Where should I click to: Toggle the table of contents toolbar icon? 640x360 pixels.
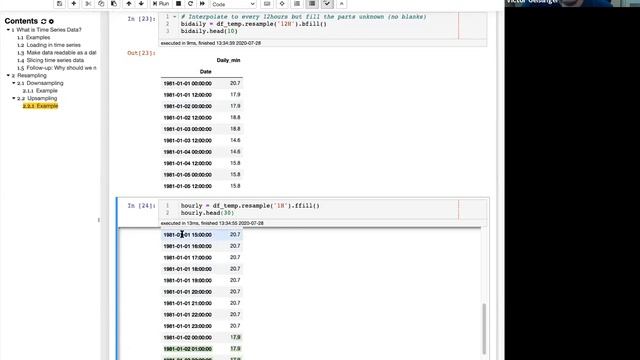(x=297, y=4)
